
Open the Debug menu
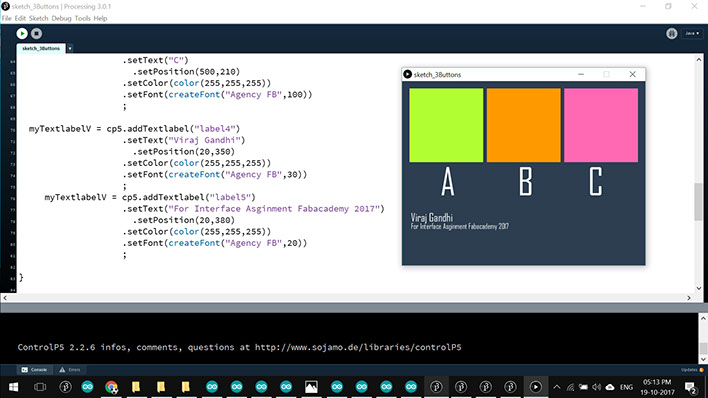tap(61, 19)
